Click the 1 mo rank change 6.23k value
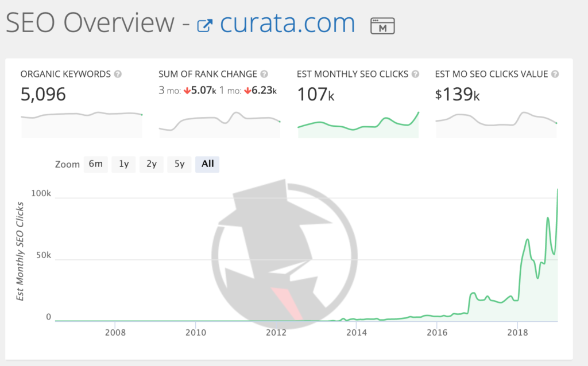This screenshot has width=588, height=366. tap(260, 91)
